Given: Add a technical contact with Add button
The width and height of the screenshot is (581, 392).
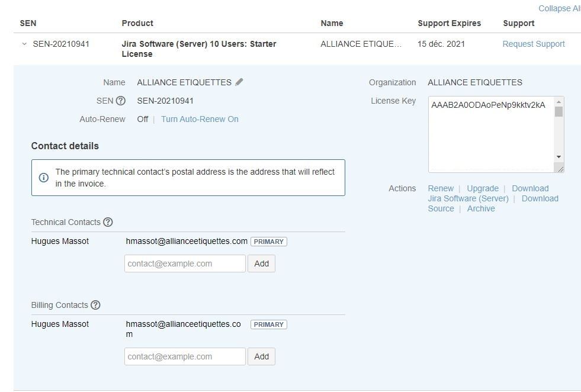Looking at the screenshot, I should pyautogui.click(x=262, y=264).
